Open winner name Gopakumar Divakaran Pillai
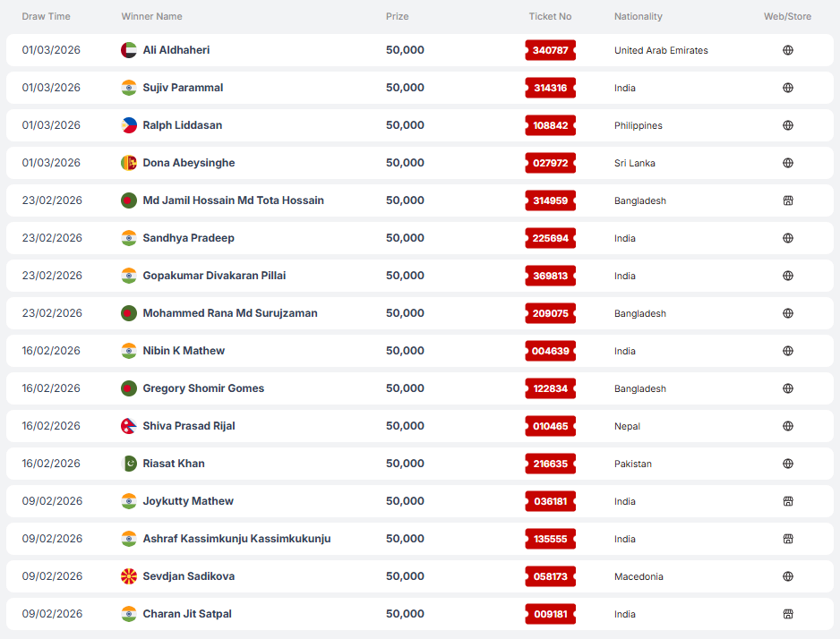Image resolution: width=840 pixels, height=639 pixels. tap(214, 276)
